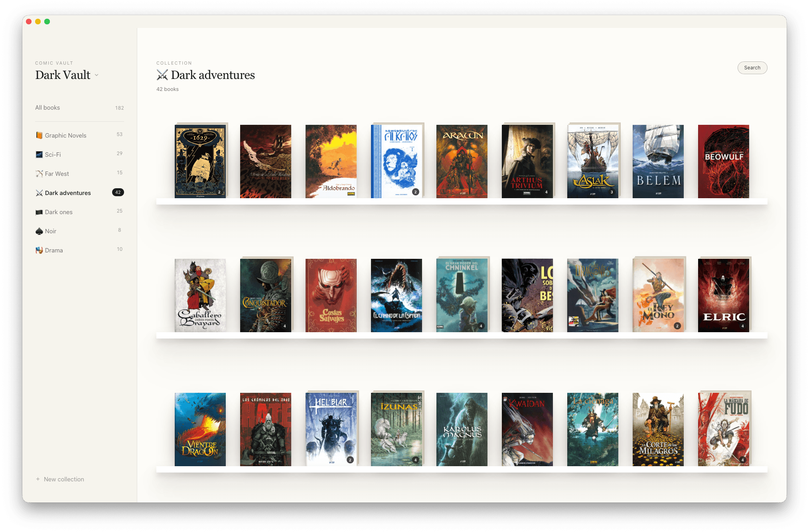Select the Dark ones collection
Screen dimensions: 809x532
tap(79, 212)
